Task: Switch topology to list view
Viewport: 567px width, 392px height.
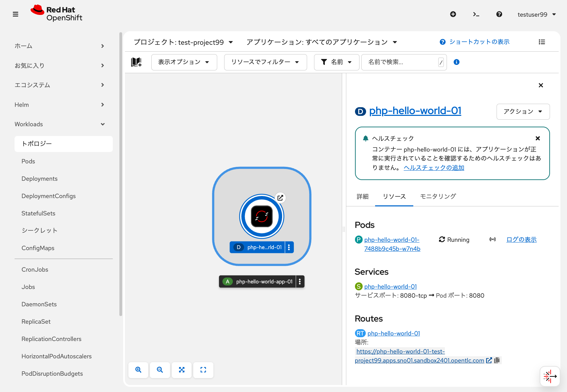Action: coord(542,42)
